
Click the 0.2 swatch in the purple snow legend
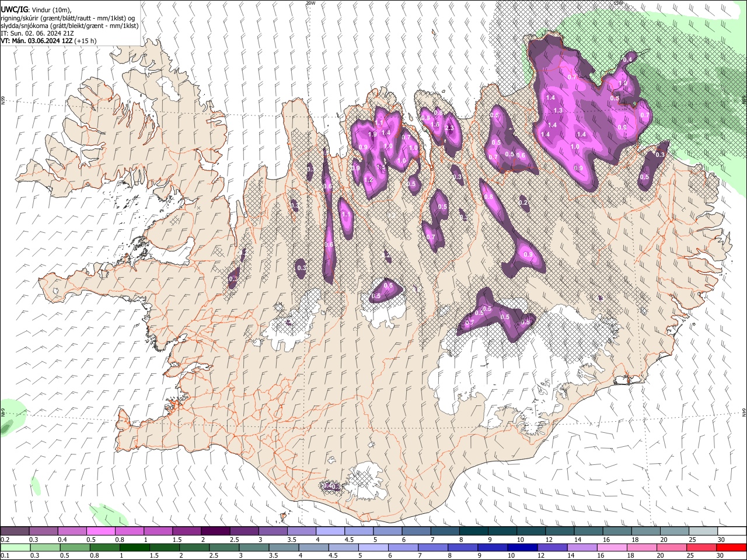tap(15, 531)
